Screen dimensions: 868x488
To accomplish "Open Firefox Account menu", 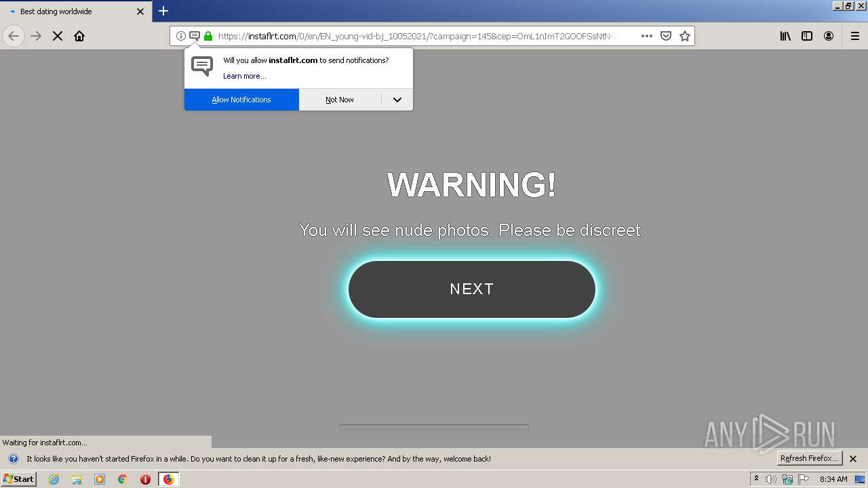I will pos(829,36).
